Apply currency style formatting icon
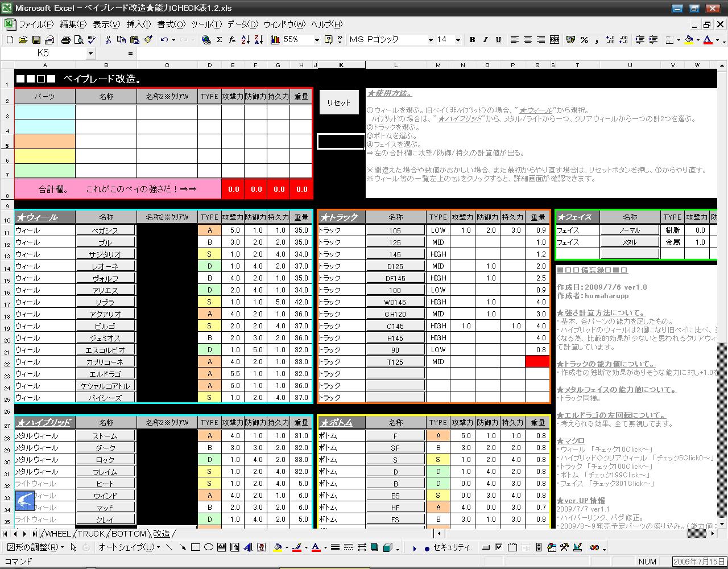Viewport: 728px width, 569px height. point(570,40)
